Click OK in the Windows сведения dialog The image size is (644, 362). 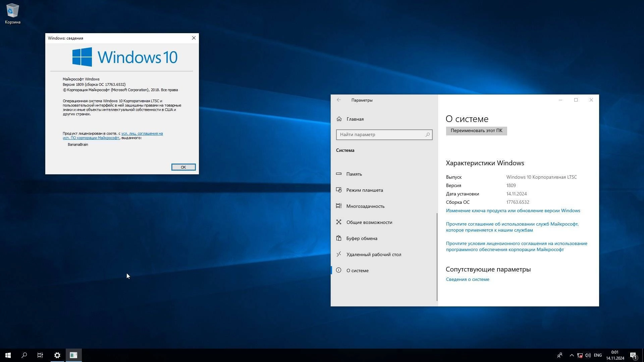coord(183,167)
